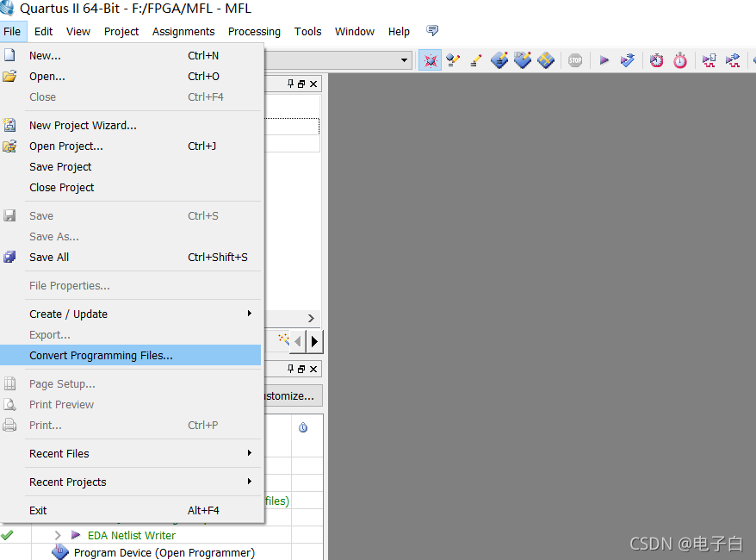Choose New... from File menu
756x560 pixels.
[131, 55]
